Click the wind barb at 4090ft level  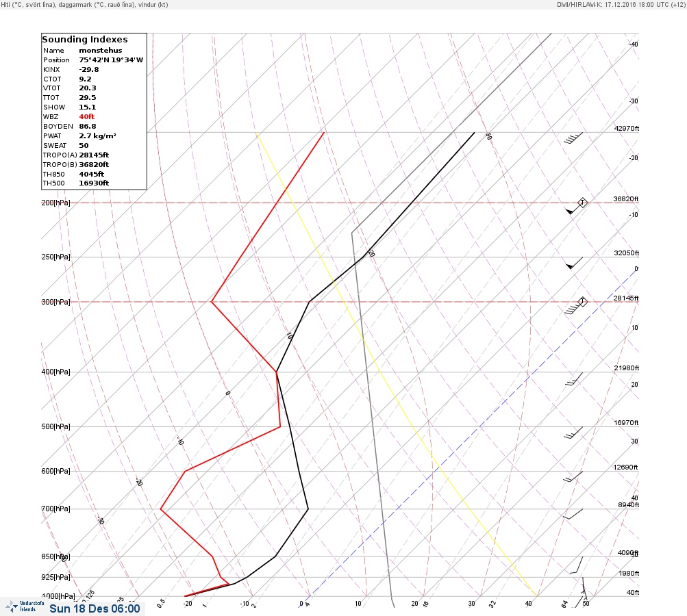(x=576, y=565)
